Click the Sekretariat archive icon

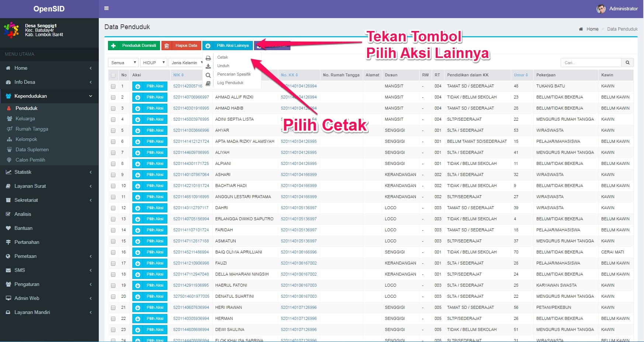tap(8, 200)
